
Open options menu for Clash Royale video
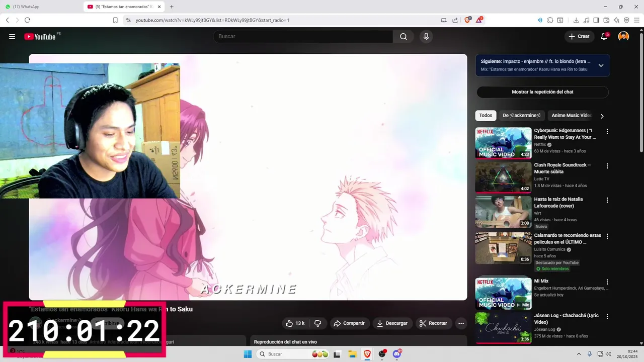(x=607, y=166)
